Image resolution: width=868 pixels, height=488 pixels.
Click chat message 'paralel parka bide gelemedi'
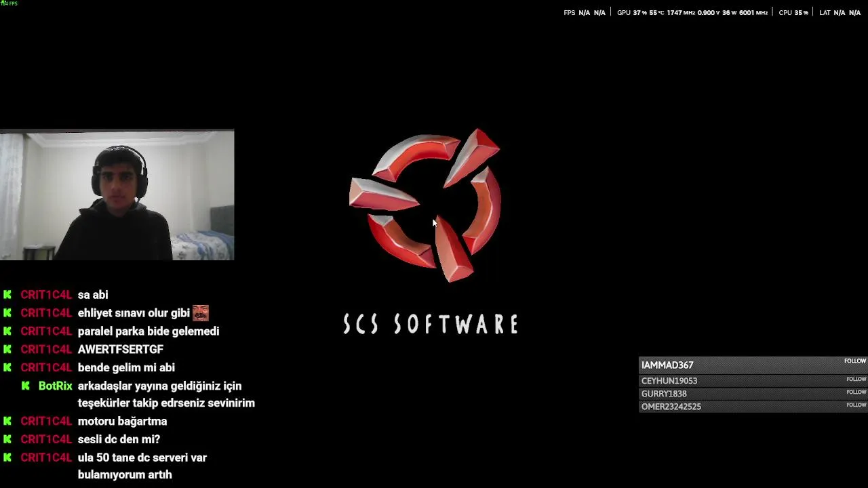(149, 331)
